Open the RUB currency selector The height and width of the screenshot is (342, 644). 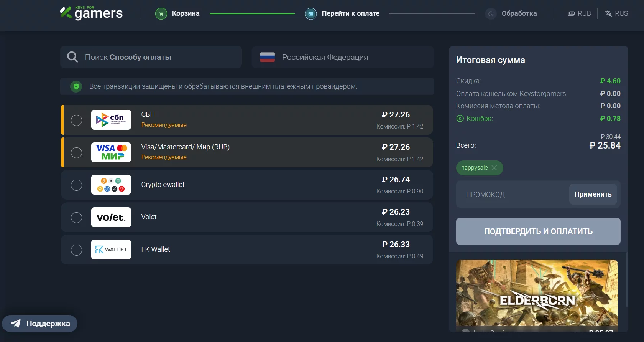(x=579, y=13)
